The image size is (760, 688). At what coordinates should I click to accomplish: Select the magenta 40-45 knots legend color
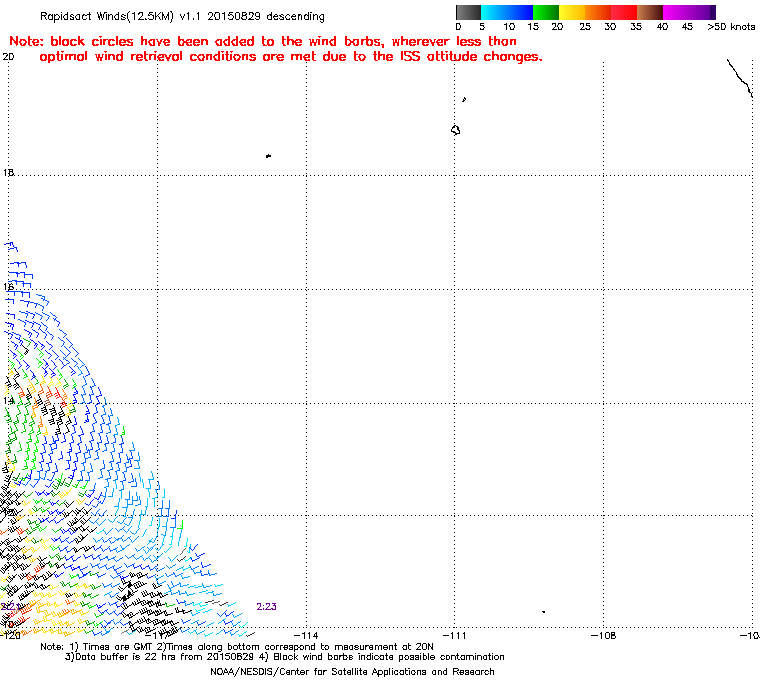[x=676, y=12]
